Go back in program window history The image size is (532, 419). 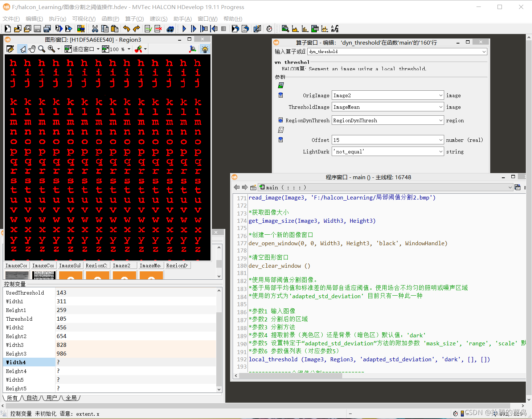click(237, 187)
